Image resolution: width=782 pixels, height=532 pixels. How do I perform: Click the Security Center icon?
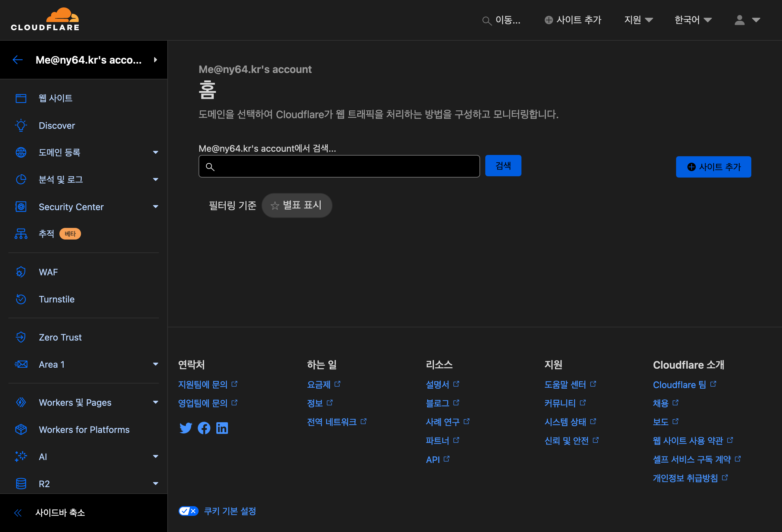point(21,207)
